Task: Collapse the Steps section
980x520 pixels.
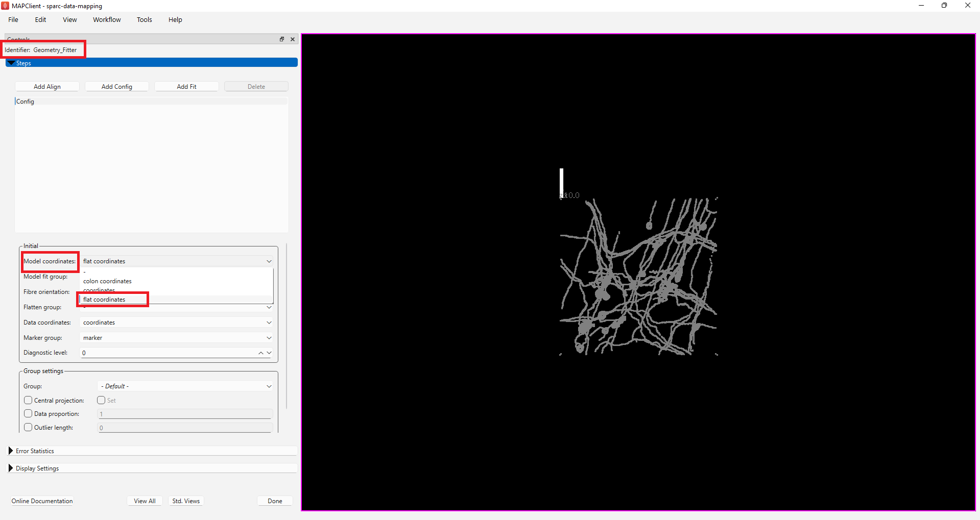Action: pyautogui.click(x=151, y=63)
